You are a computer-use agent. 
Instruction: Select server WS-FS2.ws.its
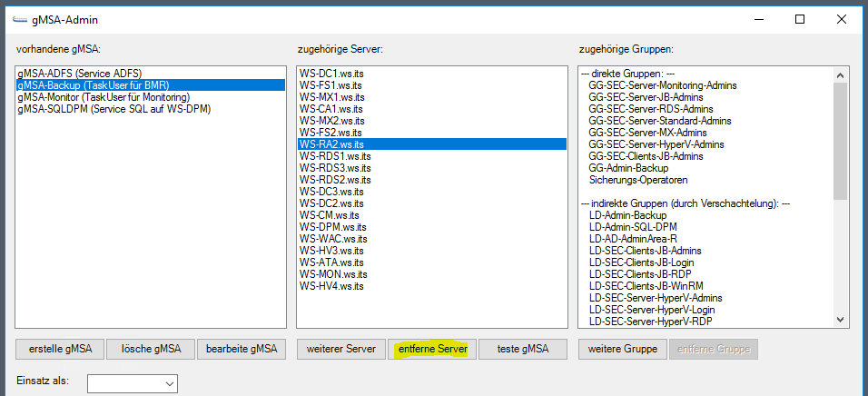(x=432, y=133)
